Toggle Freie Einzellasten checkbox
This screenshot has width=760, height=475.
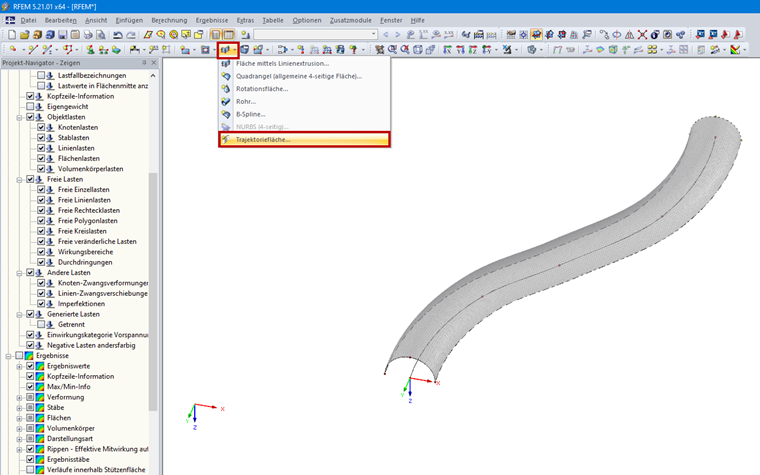click(41, 190)
